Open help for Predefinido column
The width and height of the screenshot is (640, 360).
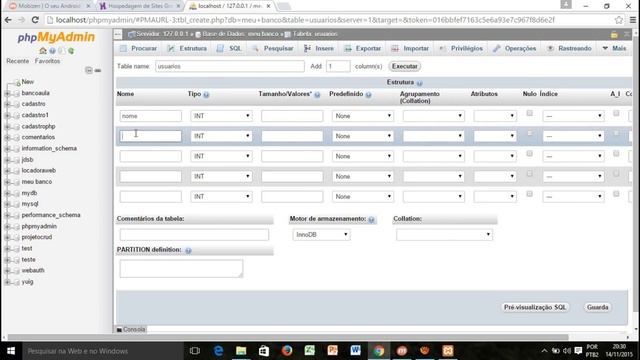(368, 95)
